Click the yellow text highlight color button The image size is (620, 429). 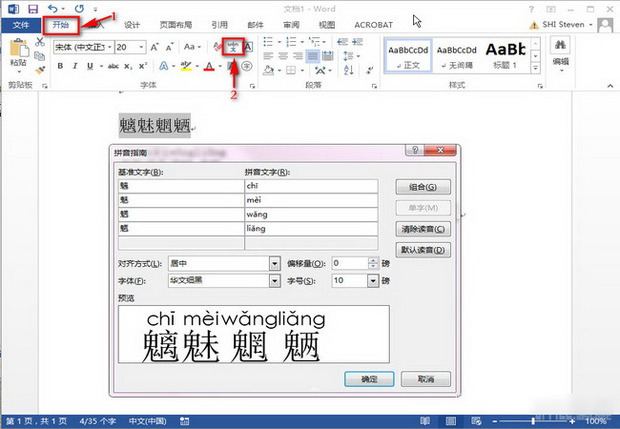click(x=185, y=66)
